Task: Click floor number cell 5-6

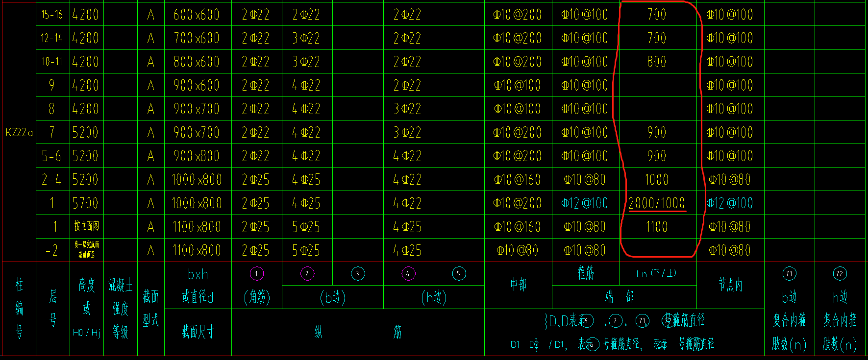Action: coord(51,156)
